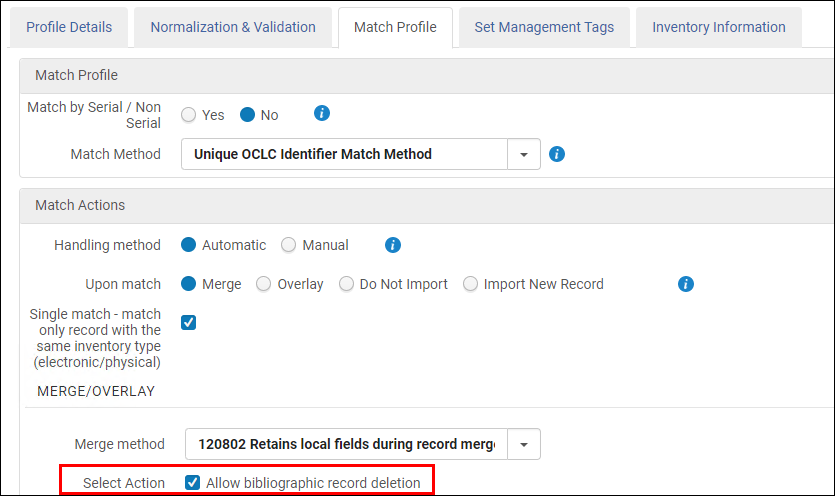The image size is (835, 496).
Task: Select No for Match by Serial
Action: point(247,115)
